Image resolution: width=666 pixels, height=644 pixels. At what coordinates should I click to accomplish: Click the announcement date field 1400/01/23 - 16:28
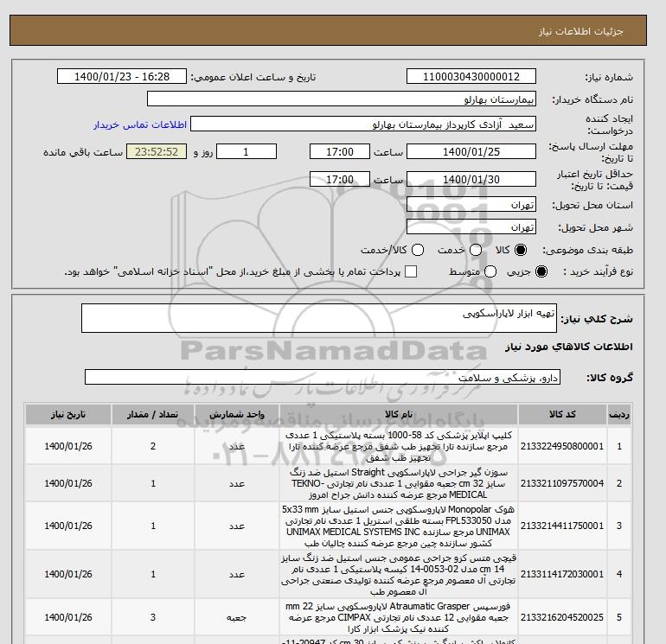(122, 76)
